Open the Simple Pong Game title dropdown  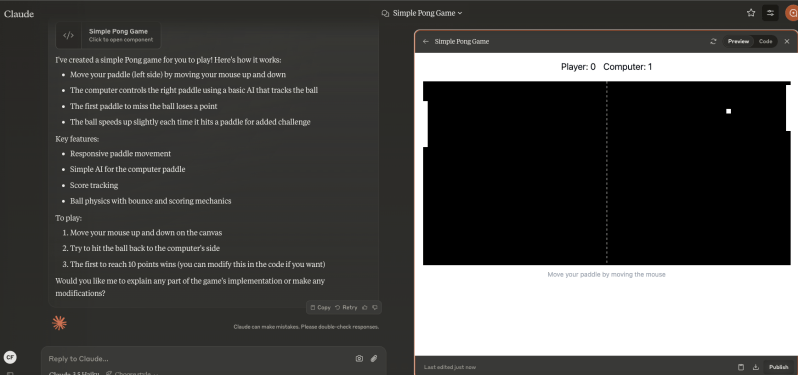click(x=427, y=13)
